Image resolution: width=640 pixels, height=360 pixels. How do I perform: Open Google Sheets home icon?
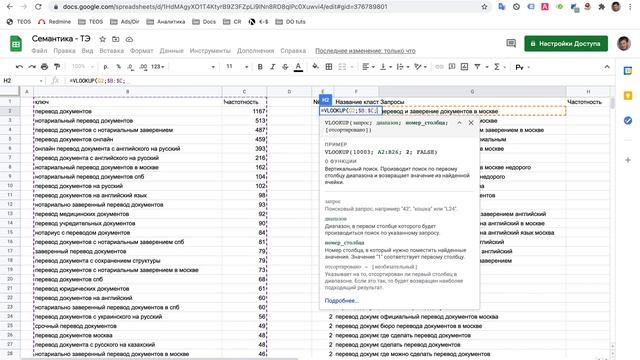(16, 44)
